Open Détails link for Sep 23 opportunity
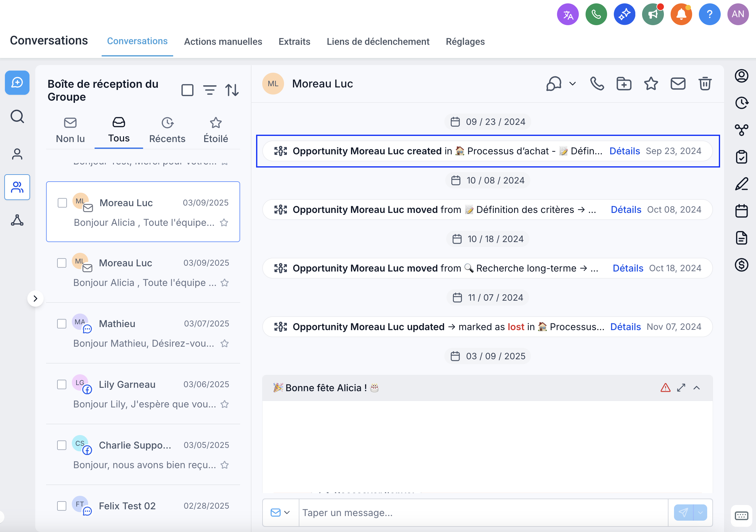The height and width of the screenshot is (532, 756). pyautogui.click(x=624, y=151)
